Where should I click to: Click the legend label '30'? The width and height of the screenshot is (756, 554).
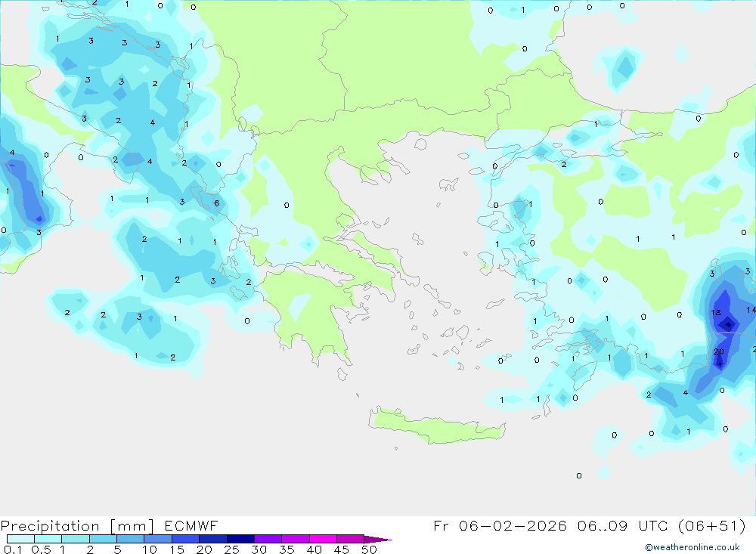pyautogui.click(x=259, y=549)
